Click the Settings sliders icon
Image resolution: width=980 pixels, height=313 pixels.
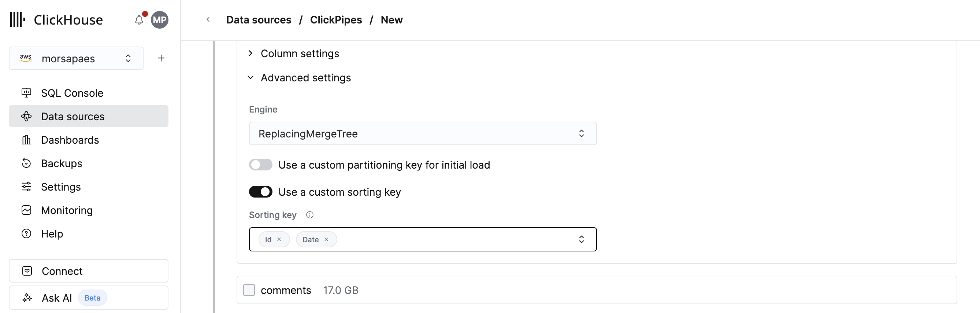click(26, 187)
